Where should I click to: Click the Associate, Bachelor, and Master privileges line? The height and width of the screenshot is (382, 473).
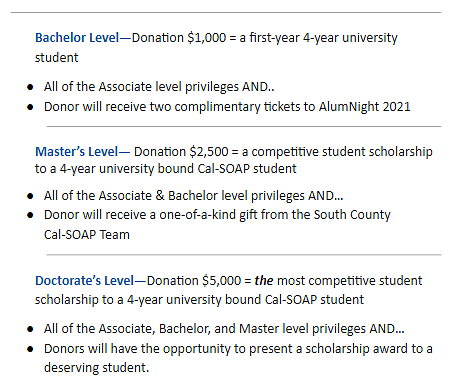[224, 329]
